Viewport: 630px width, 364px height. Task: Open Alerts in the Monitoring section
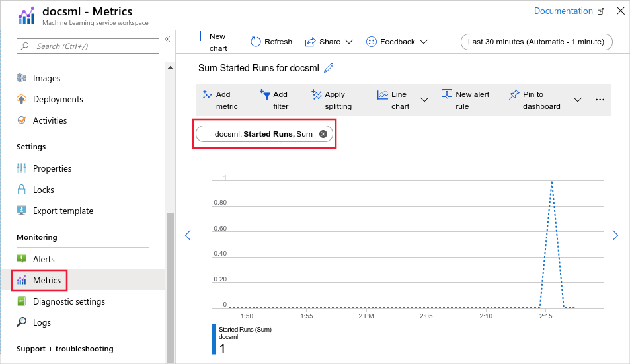[x=44, y=259]
